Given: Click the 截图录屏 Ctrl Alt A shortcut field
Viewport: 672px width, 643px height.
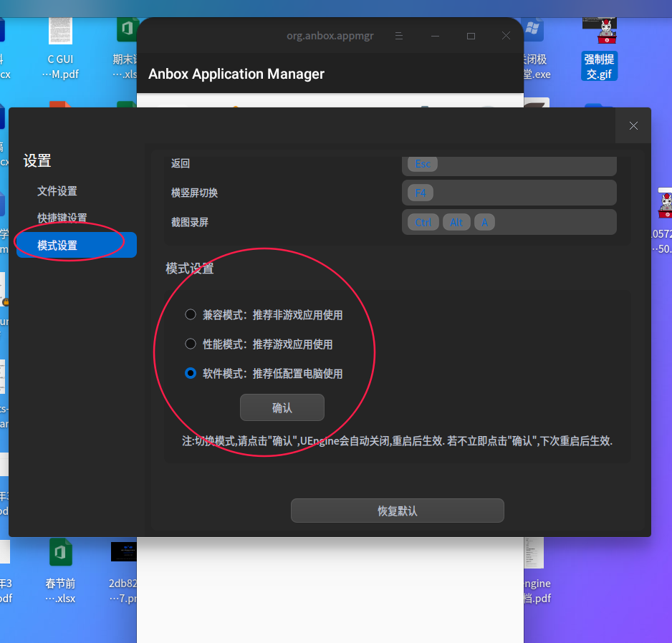Looking at the screenshot, I should 509,222.
